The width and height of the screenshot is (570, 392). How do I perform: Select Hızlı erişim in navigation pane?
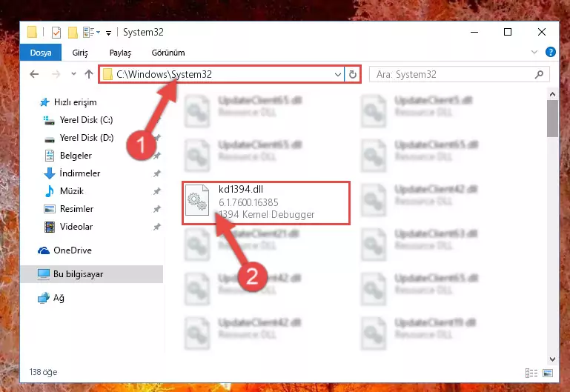[67, 102]
